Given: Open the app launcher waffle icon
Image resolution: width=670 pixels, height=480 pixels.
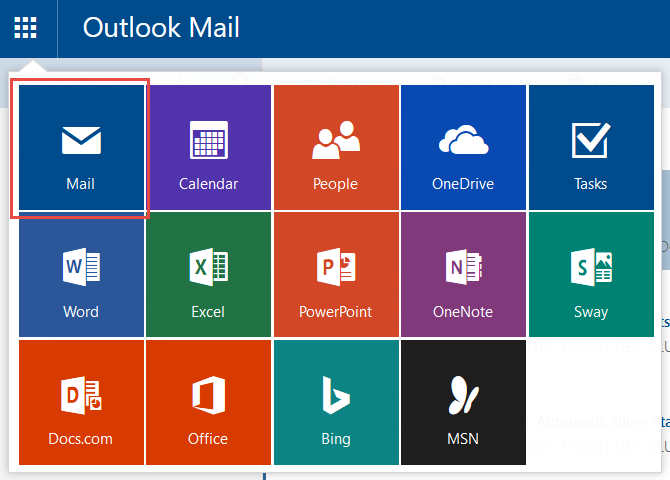Looking at the screenshot, I should (x=26, y=28).
